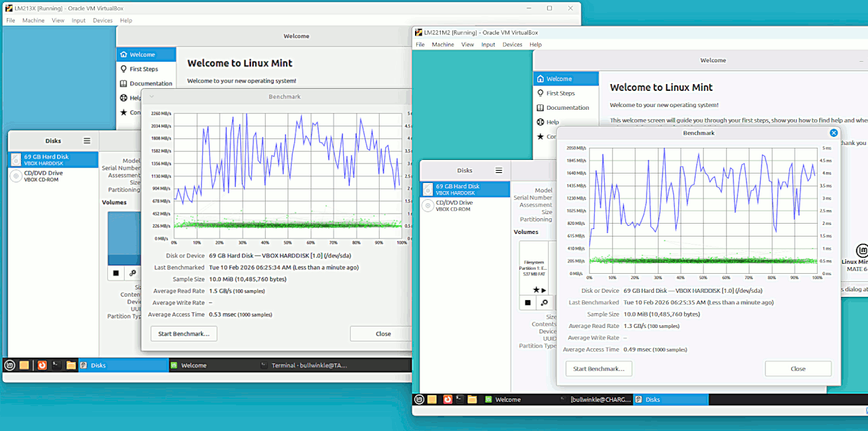Select CD/DVD Drive in LM221M2 Disks
Viewport: 868px width, 431px height.
pos(465,205)
